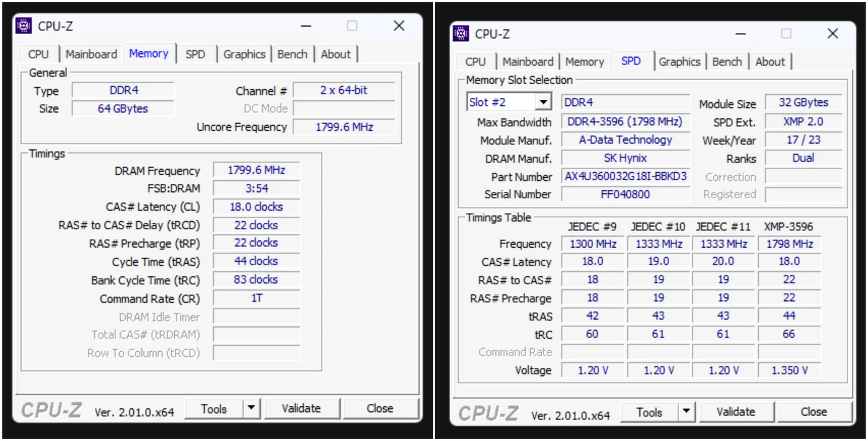Viewport: 868px width, 441px height.
Task: Open the Bench tab in right window
Action: tap(727, 61)
